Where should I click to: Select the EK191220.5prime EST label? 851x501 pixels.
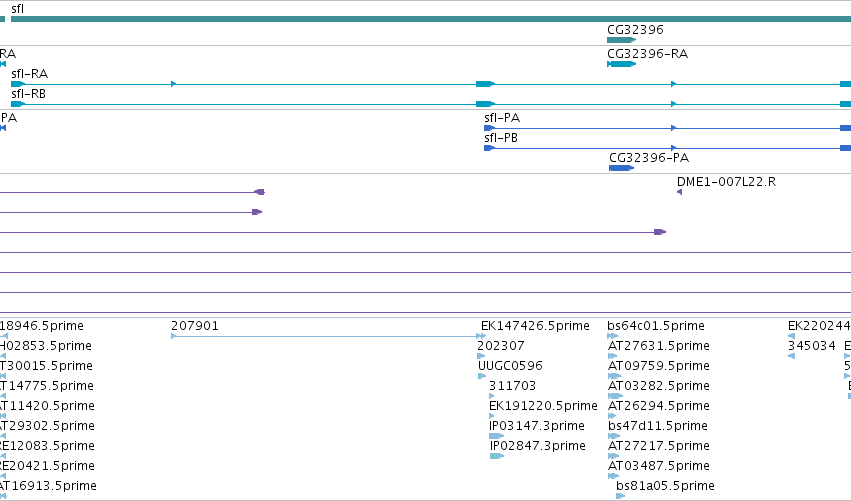click(543, 406)
